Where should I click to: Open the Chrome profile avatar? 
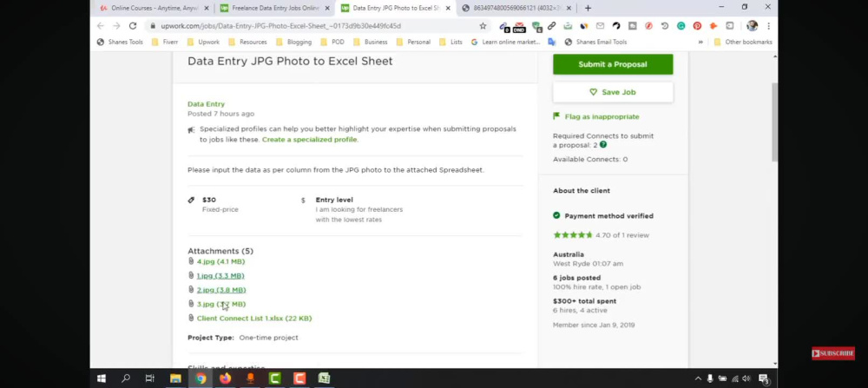pyautogui.click(x=752, y=26)
